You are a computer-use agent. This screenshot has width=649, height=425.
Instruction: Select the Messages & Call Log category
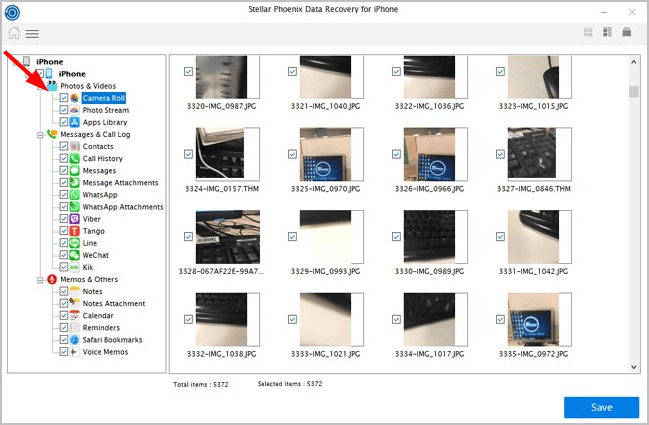pyautogui.click(x=95, y=134)
